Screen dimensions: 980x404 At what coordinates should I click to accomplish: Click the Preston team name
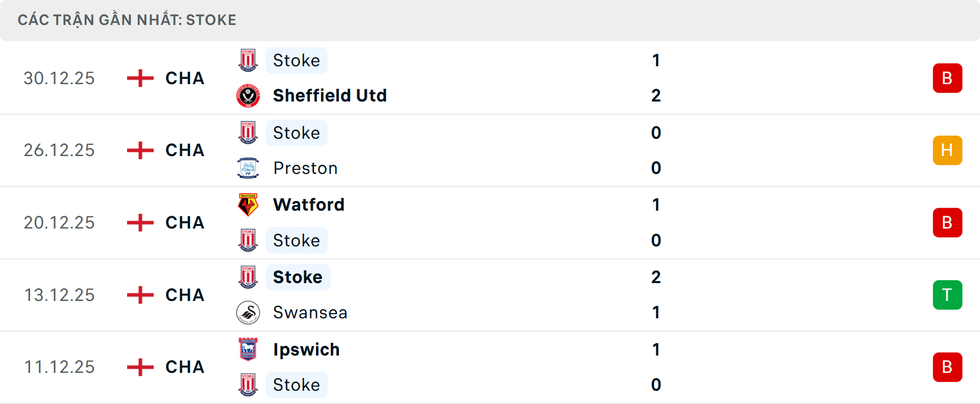tap(305, 168)
